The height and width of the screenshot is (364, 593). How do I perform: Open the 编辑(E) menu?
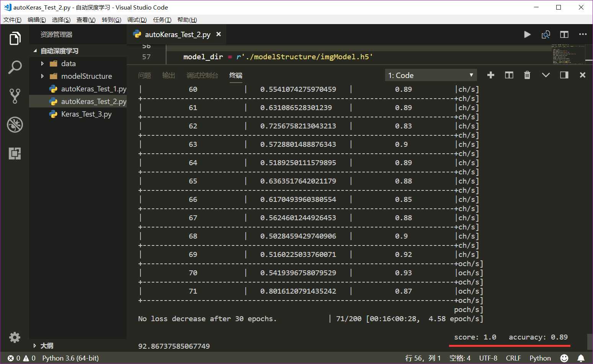click(37, 20)
